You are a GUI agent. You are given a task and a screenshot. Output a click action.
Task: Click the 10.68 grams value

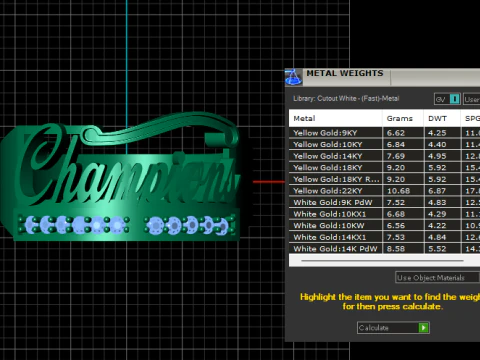click(x=398, y=191)
